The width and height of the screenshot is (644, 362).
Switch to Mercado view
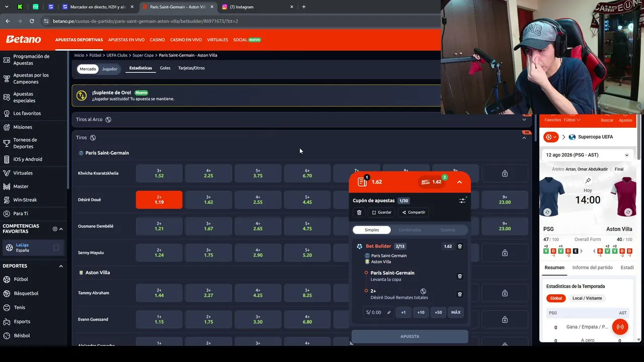(88, 69)
